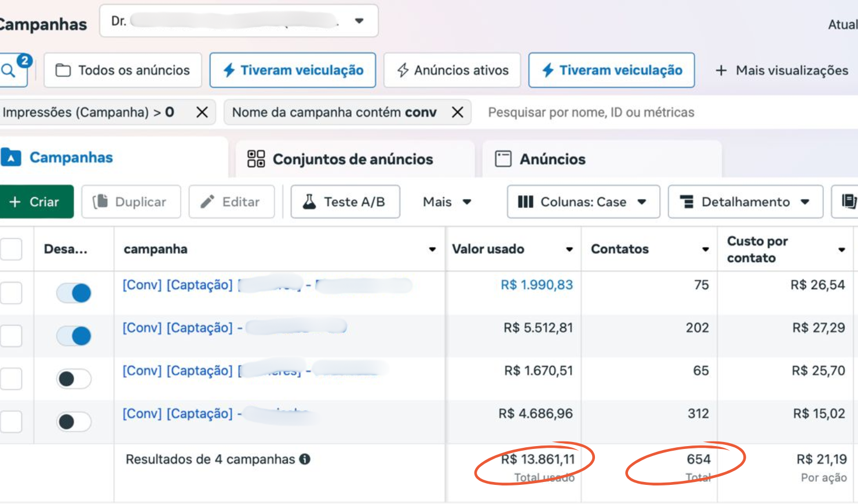Click the Duplicar button
Image resolution: width=858 pixels, height=504 pixels.
coord(131,202)
